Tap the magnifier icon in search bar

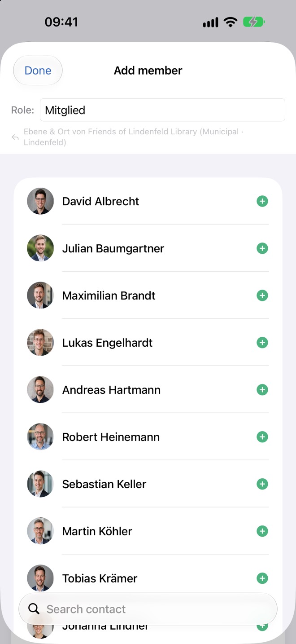tap(34, 609)
